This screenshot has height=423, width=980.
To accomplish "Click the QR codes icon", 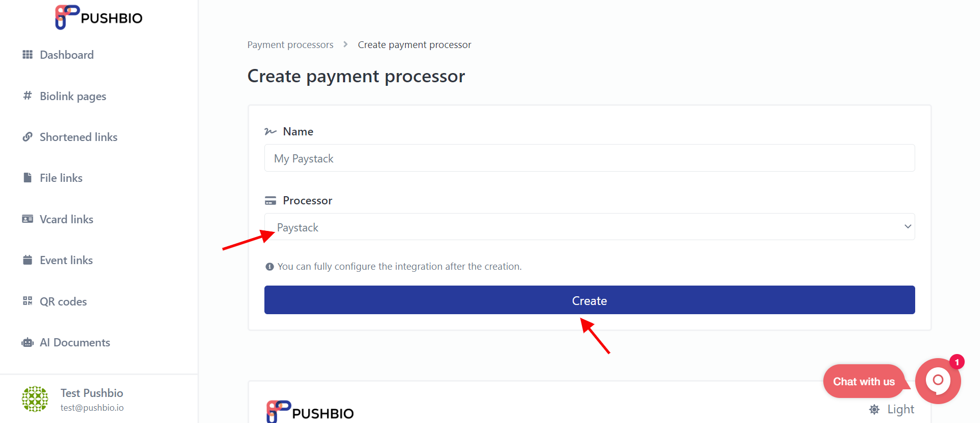I will coord(28,301).
